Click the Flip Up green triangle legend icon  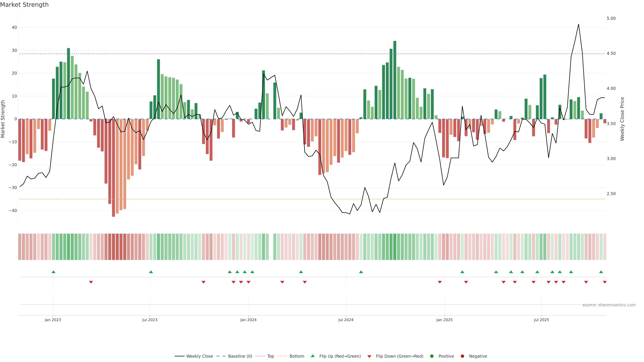tap(312, 356)
